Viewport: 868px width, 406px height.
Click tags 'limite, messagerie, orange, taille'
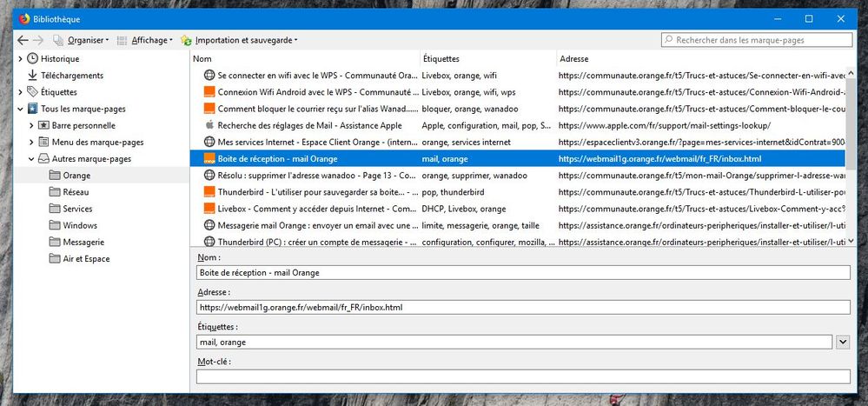point(480,225)
